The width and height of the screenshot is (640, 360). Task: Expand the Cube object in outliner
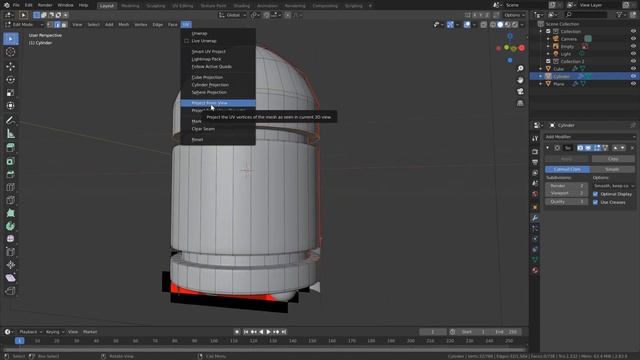coord(540,69)
